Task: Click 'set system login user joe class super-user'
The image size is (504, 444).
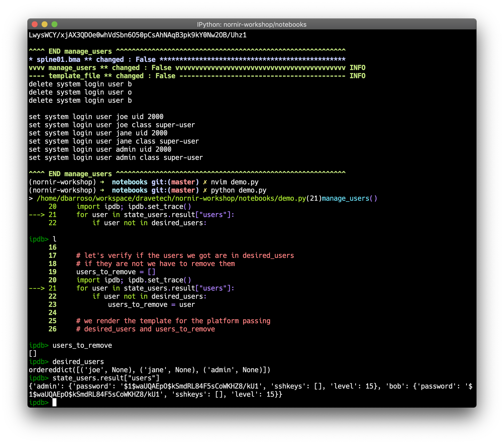Action: tap(112, 125)
